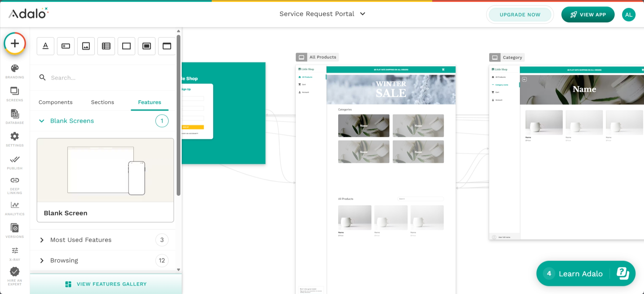Click the Adalo logo

(x=29, y=13)
